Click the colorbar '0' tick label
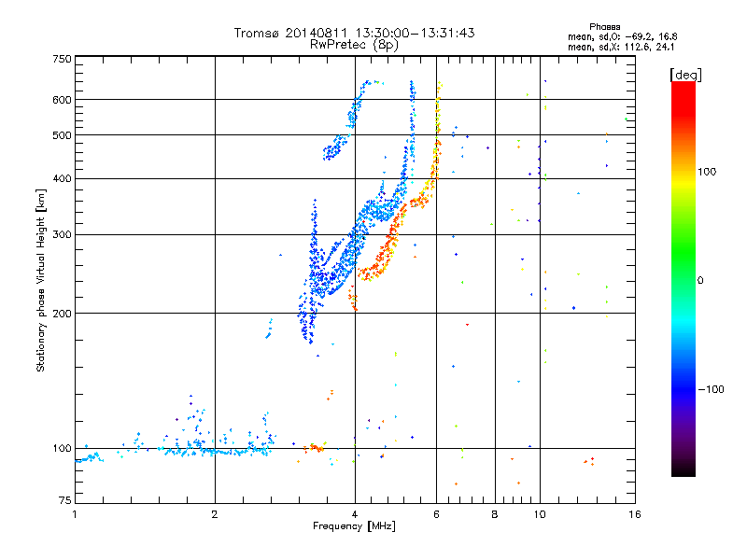This screenshot has width=747, height=560. click(700, 280)
